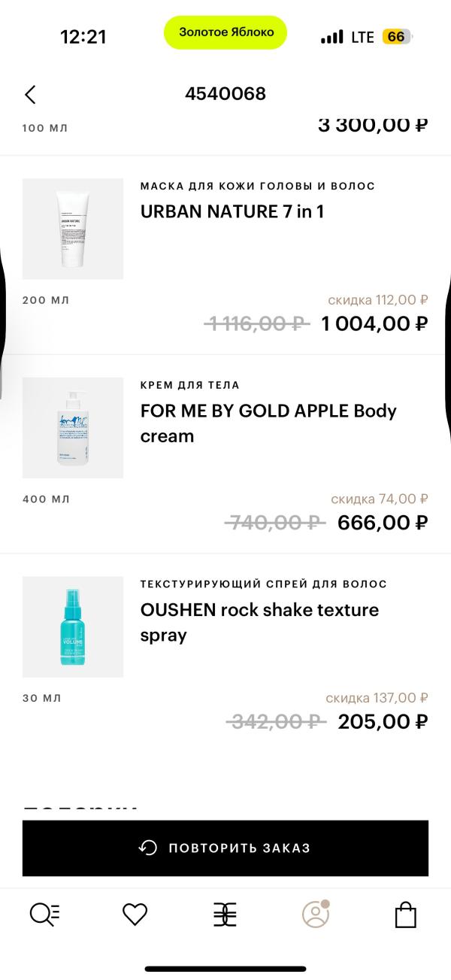Tap the back arrow icon

(30, 94)
